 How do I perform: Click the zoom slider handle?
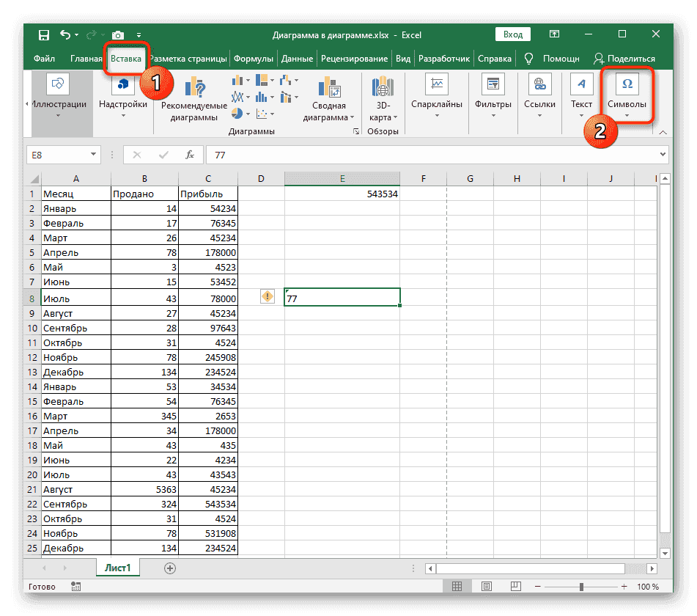(x=581, y=587)
